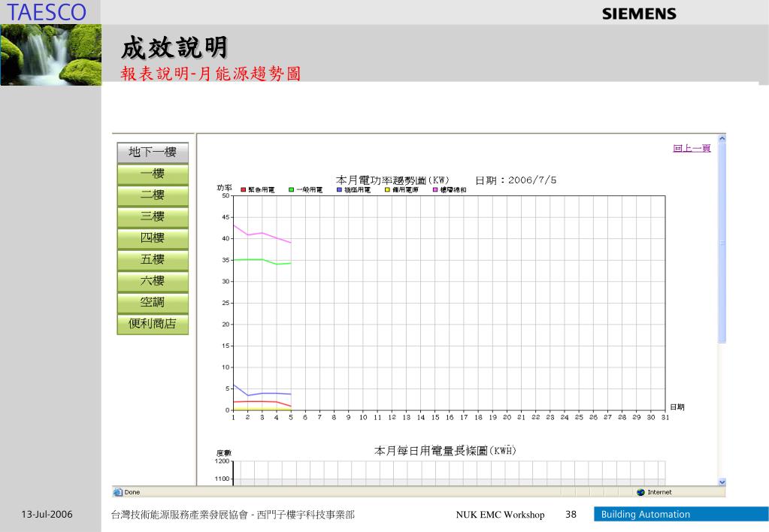Click the NUK EMC Workshop footer text
The height and width of the screenshot is (532, 769).
pos(500,515)
